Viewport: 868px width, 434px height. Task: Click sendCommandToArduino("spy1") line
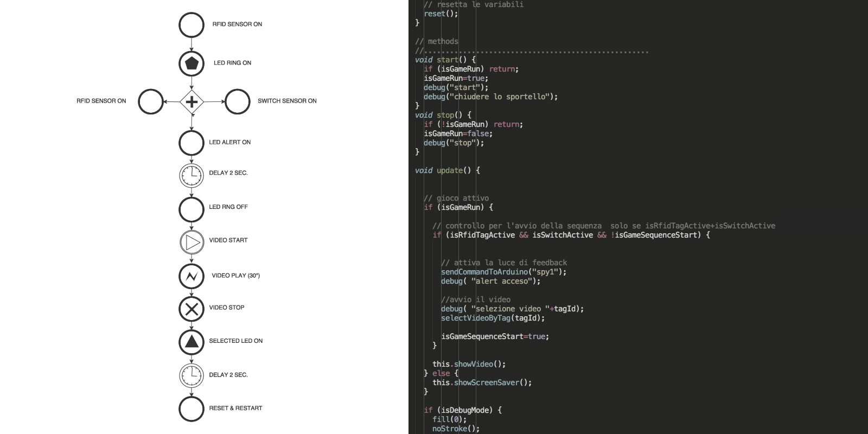point(504,272)
